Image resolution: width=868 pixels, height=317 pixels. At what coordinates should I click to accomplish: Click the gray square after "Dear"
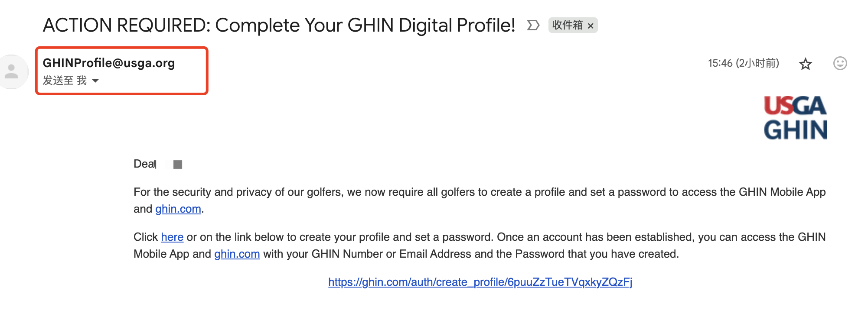coord(178,165)
